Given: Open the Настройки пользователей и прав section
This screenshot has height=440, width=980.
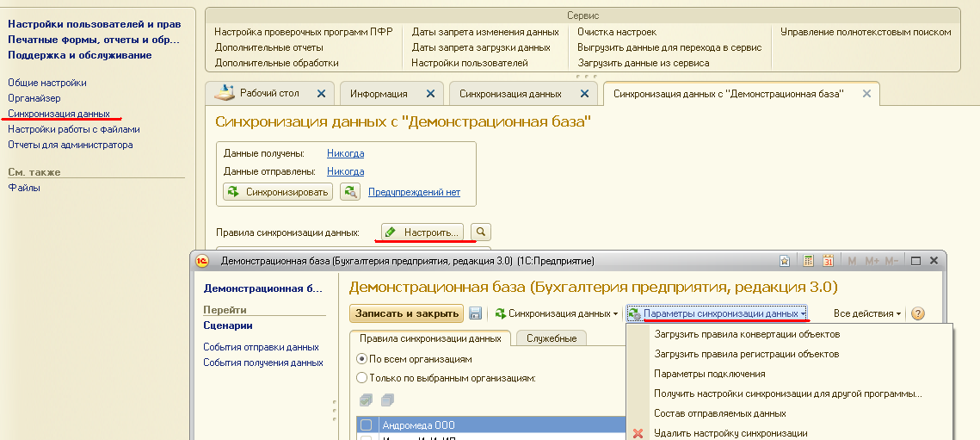Looking at the screenshot, I should pos(95,24).
